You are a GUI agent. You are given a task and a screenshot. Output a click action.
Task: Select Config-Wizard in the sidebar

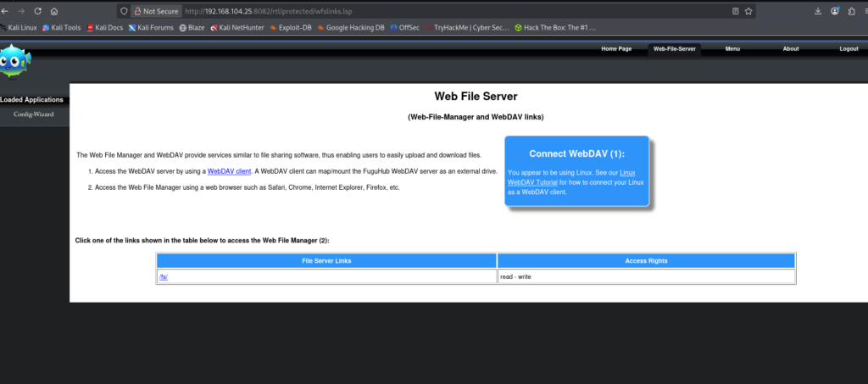click(33, 114)
